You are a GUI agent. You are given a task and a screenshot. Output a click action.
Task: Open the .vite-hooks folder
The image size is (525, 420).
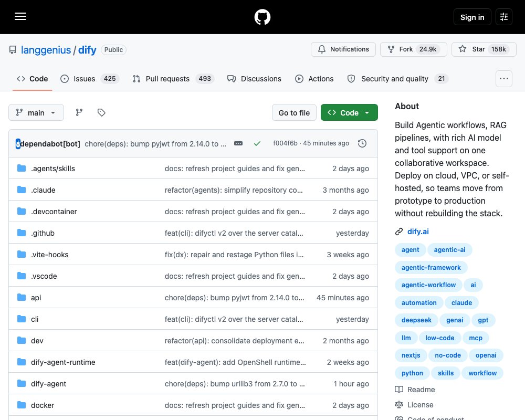point(49,255)
